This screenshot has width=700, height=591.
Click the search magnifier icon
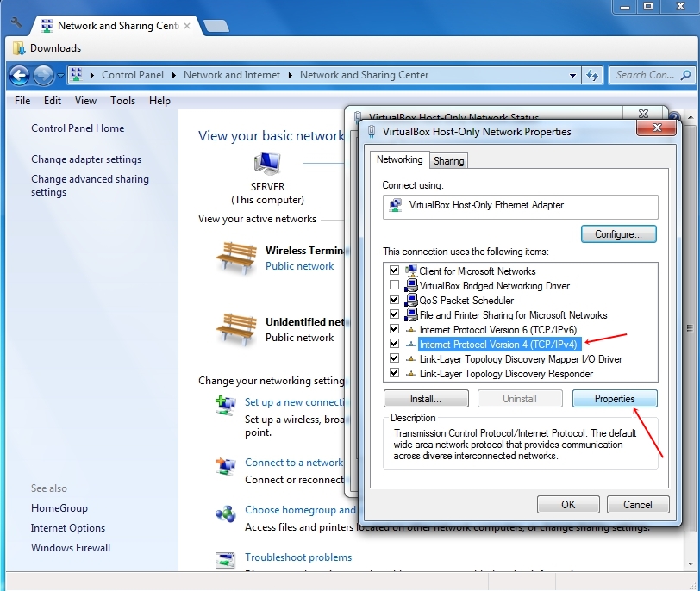pyautogui.click(x=685, y=75)
